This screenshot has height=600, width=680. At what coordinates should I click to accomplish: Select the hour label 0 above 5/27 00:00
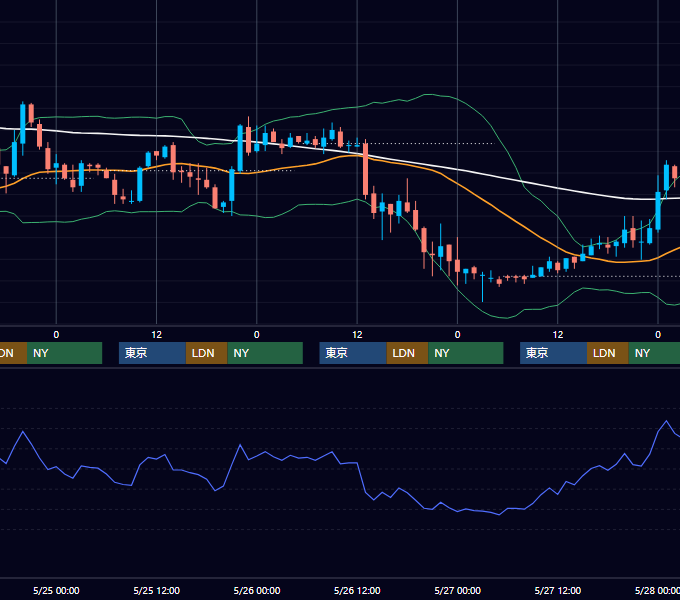tap(458, 335)
